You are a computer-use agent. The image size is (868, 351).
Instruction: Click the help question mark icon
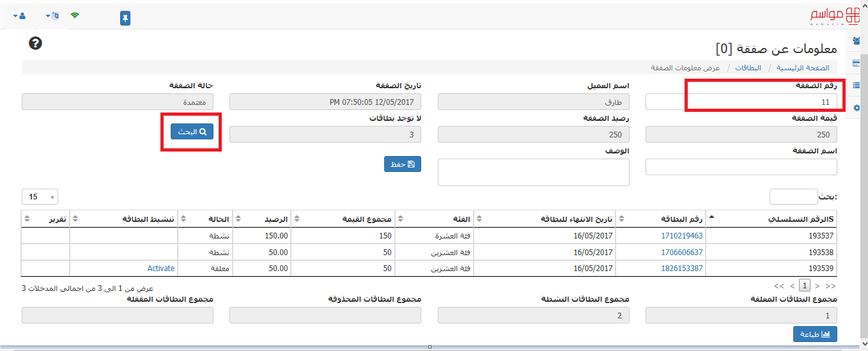[x=35, y=43]
